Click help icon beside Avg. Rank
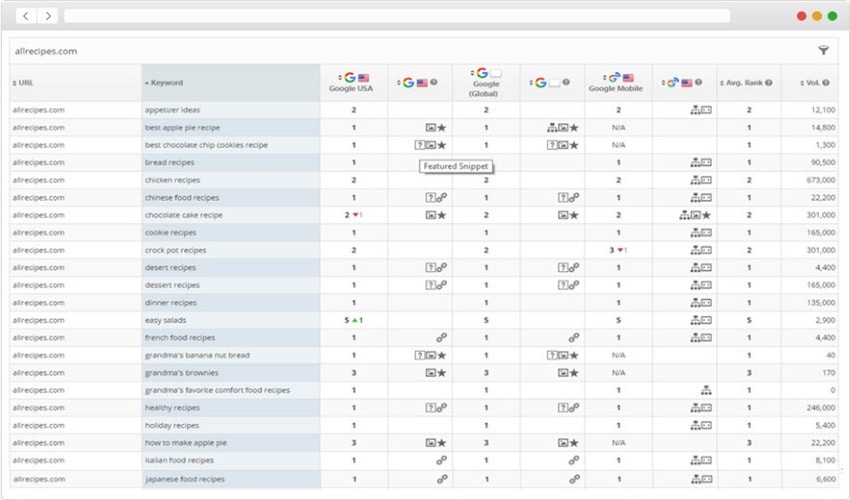 (x=768, y=82)
